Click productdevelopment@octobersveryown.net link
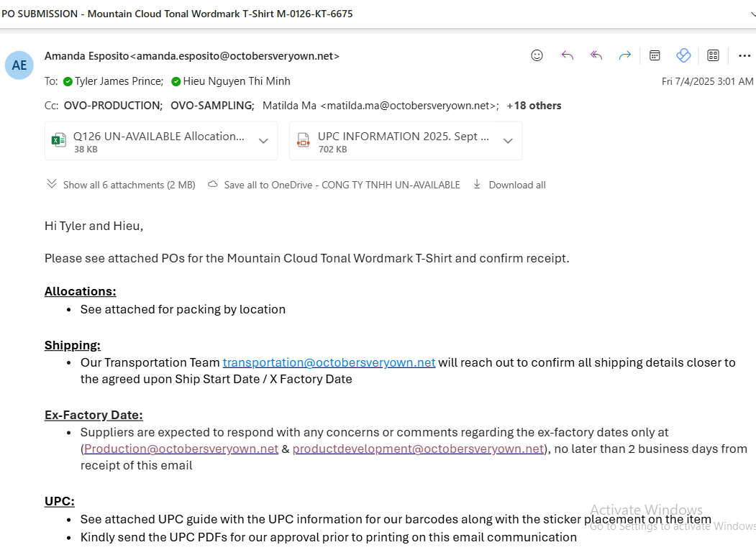 (x=417, y=449)
